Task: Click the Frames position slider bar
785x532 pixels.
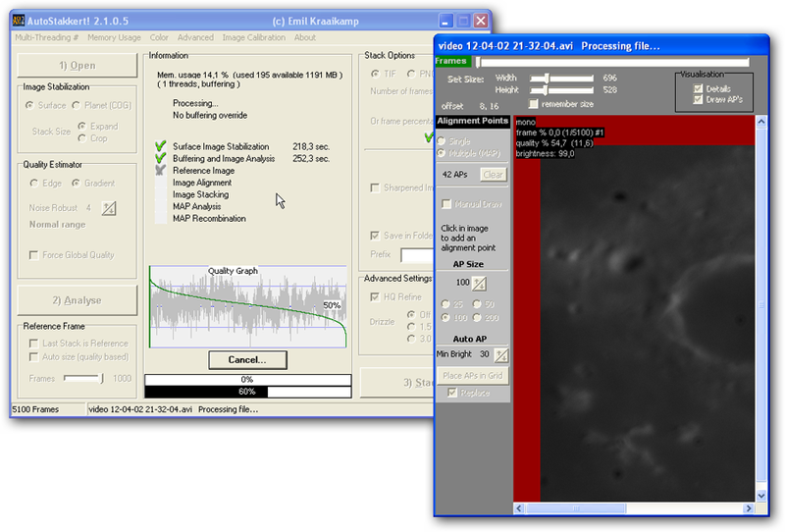Action: [612, 62]
